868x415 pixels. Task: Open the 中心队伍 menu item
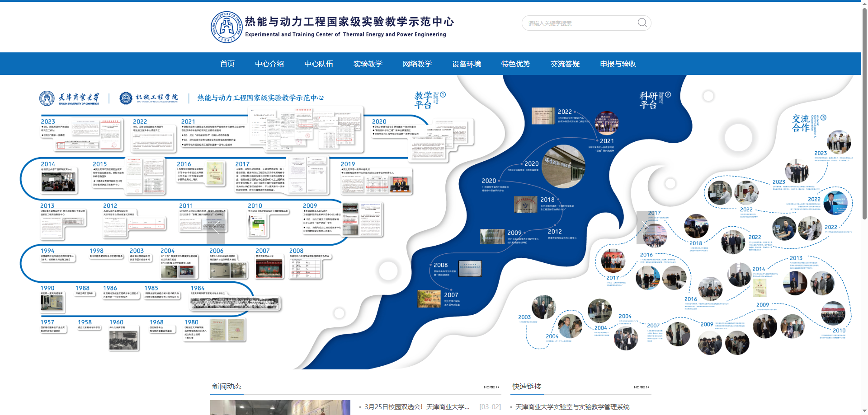pyautogui.click(x=319, y=64)
